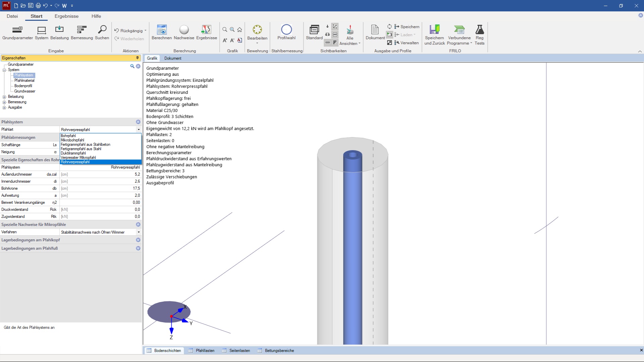Expand the Belastung tree node
Screen dimensions: 644x362
coord(4,97)
